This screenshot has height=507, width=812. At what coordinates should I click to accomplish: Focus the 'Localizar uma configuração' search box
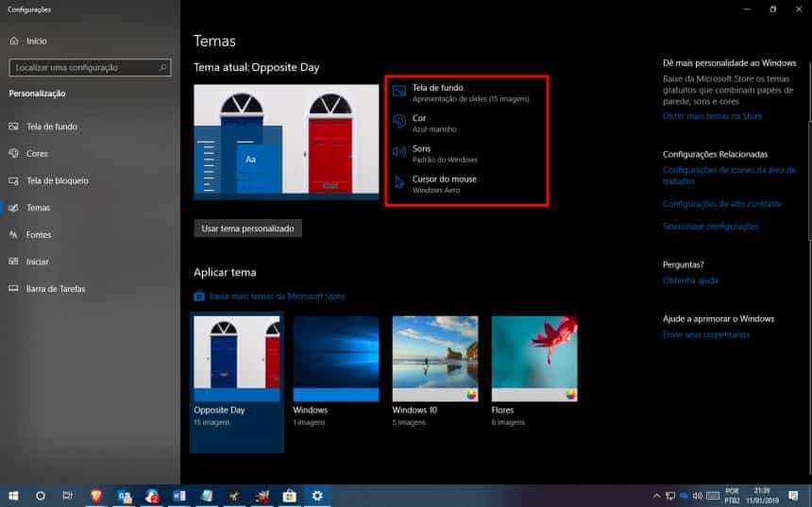tap(90, 67)
